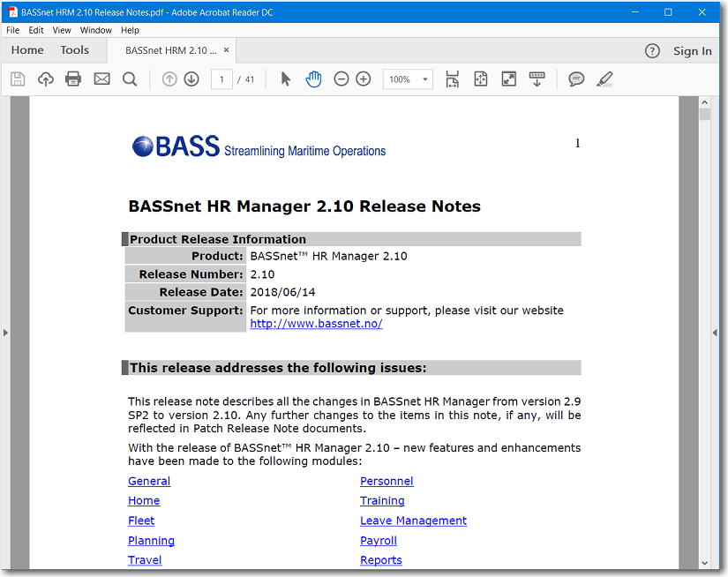This screenshot has height=577, width=728.
Task: Click the total page count 41
Action: [250, 79]
